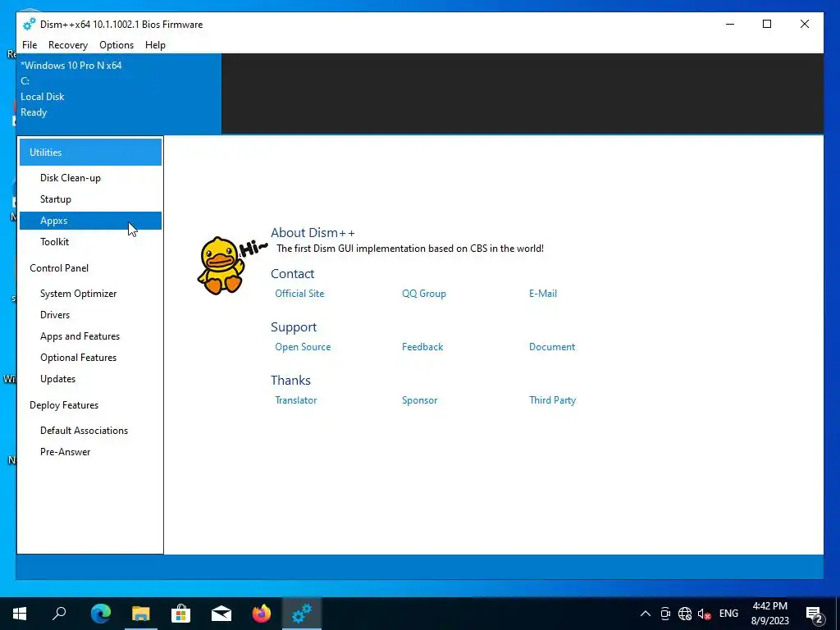Open Optional Features
Viewport: 840px width, 630px height.
(90, 358)
